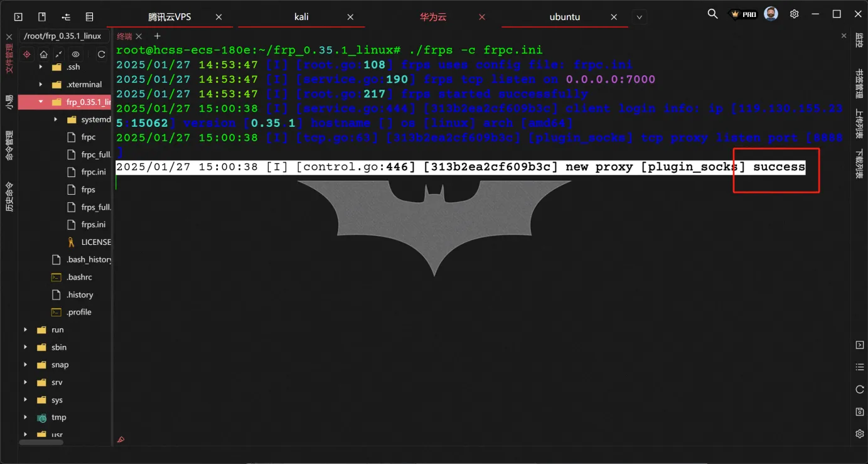Viewport: 868px width, 464px height.
Task: Collapse all folders with the inward-arrows icon
Action: (x=58, y=55)
